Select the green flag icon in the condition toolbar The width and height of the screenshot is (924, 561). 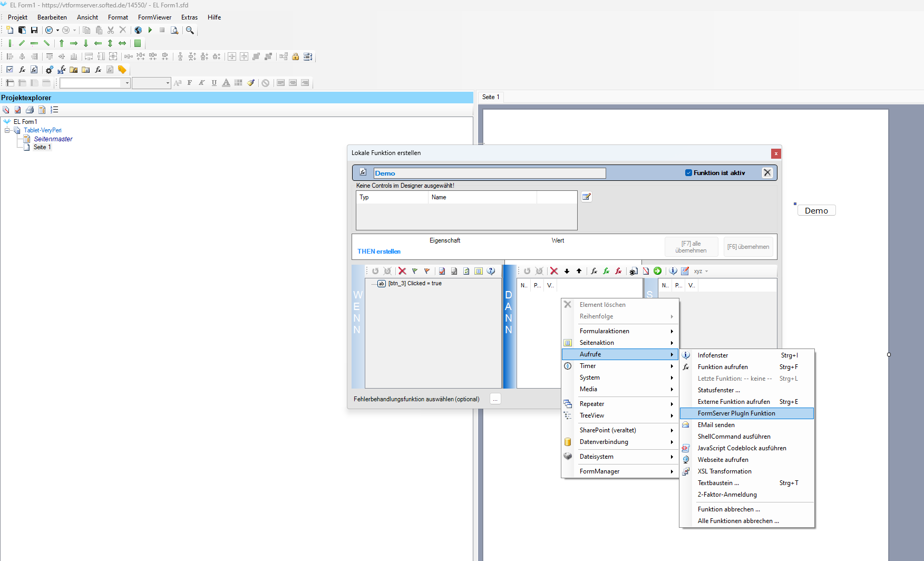pyautogui.click(x=415, y=271)
